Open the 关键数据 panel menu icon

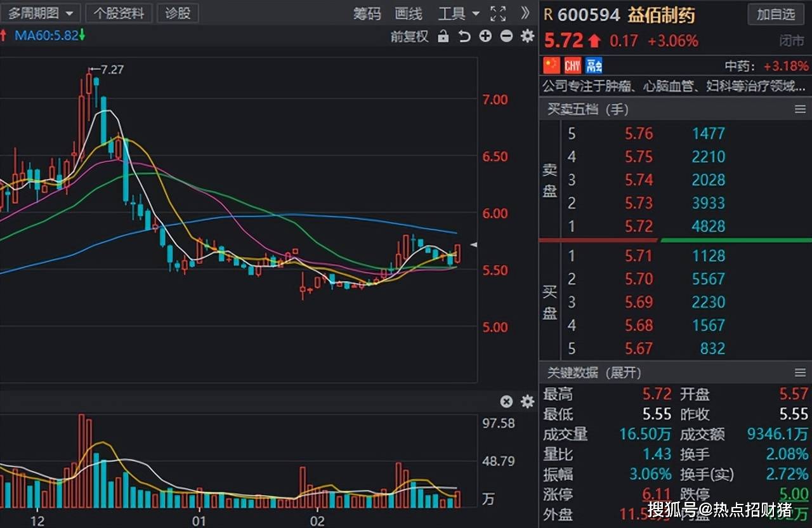pos(800,373)
